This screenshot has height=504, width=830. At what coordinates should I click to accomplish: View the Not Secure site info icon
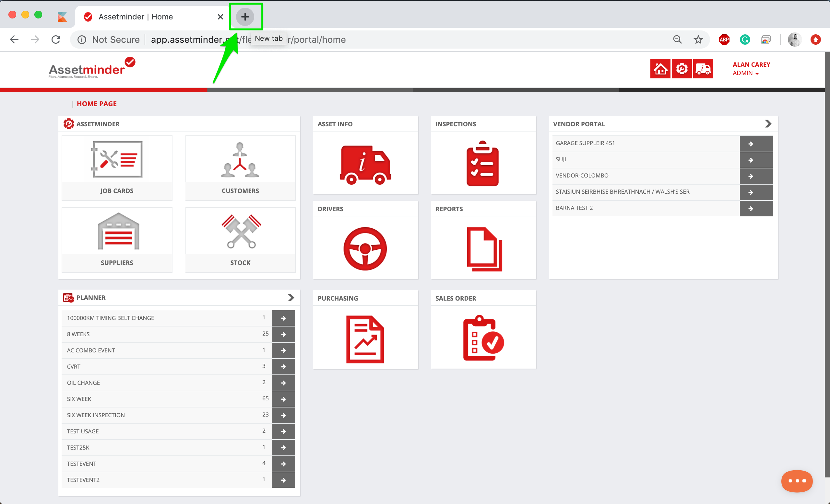(81, 40)
